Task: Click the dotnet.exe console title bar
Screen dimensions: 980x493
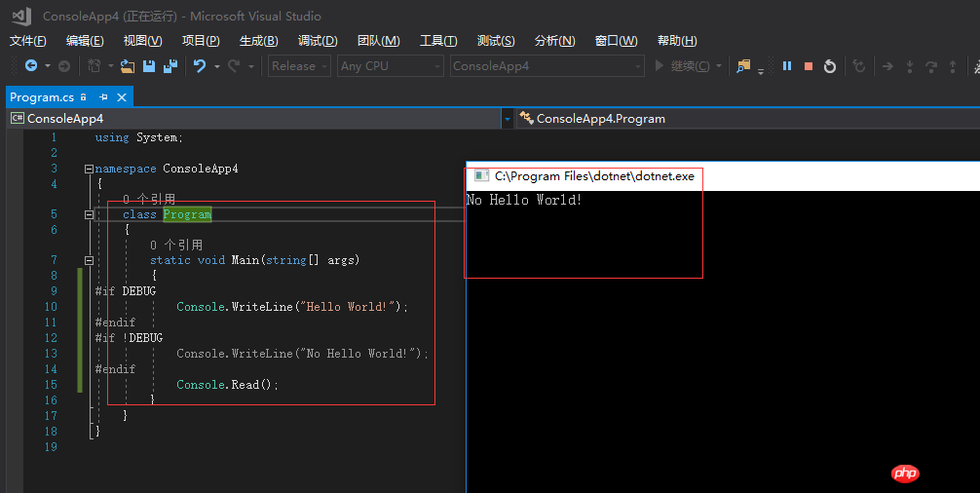Action: 723,176
